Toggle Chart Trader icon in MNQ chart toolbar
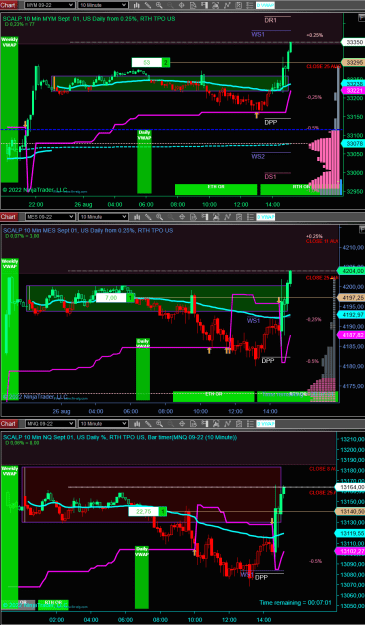Image resolution: width=365 pixels, height=625 pixels. [x=204, y=423]
